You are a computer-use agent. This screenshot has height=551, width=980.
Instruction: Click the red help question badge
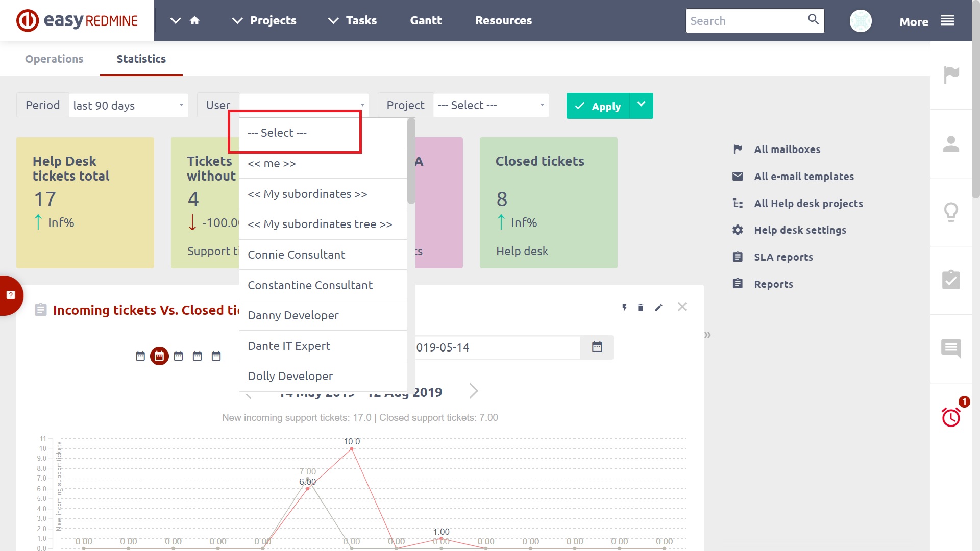11,295
